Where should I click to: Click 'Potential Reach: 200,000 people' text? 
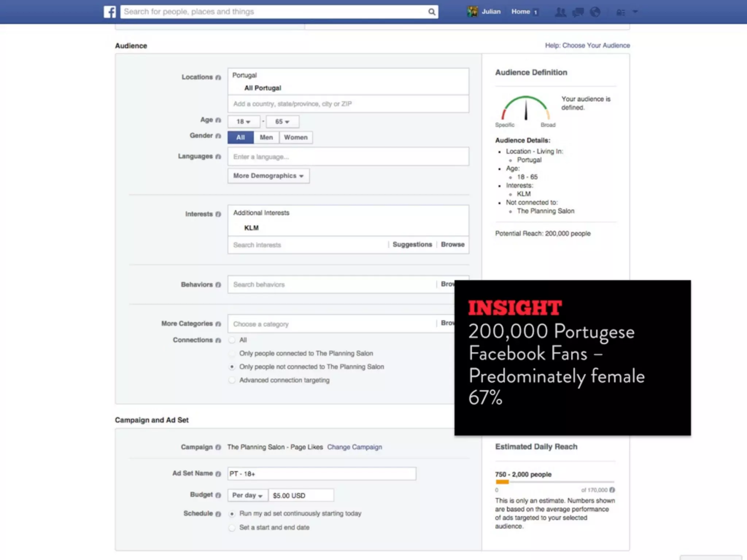543,233
